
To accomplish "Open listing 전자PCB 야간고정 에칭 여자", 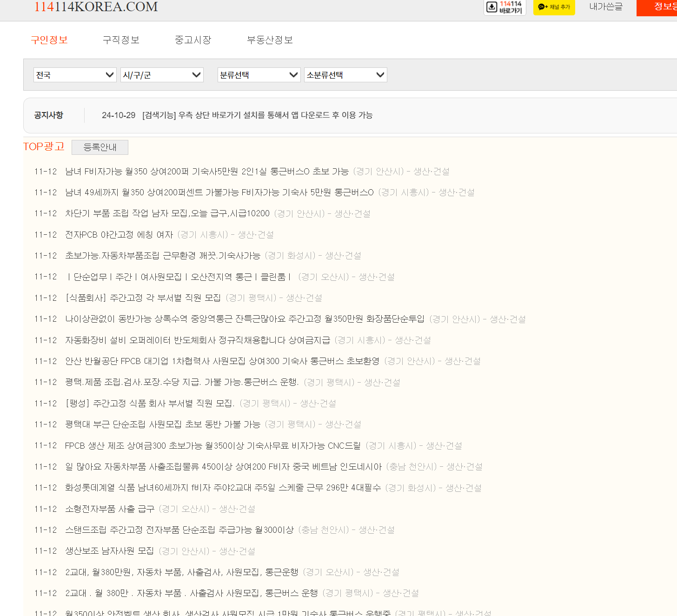I will (x=119, y=235).
